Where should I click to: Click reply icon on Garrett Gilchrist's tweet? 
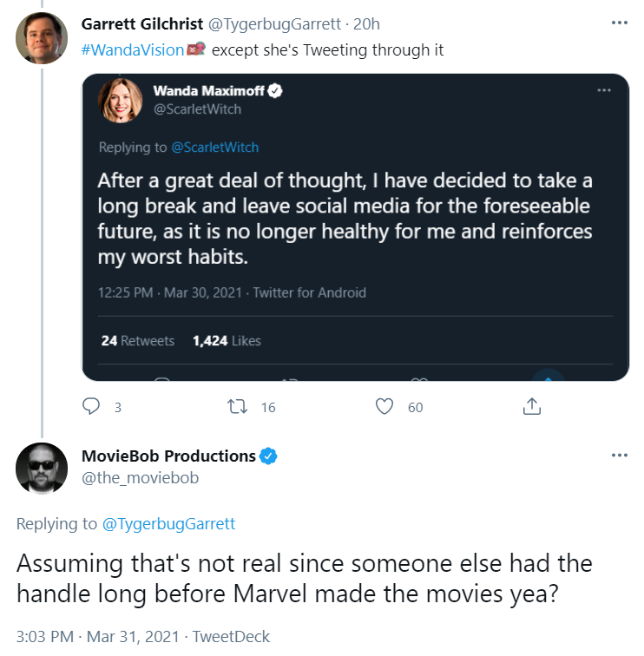[91, 406]
